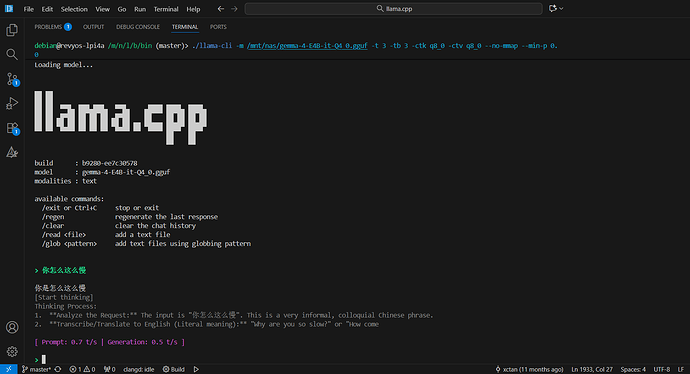
Task: Expand the Copilot dropdown chevron
Action: pyautogui.click(x=561, y=8)
